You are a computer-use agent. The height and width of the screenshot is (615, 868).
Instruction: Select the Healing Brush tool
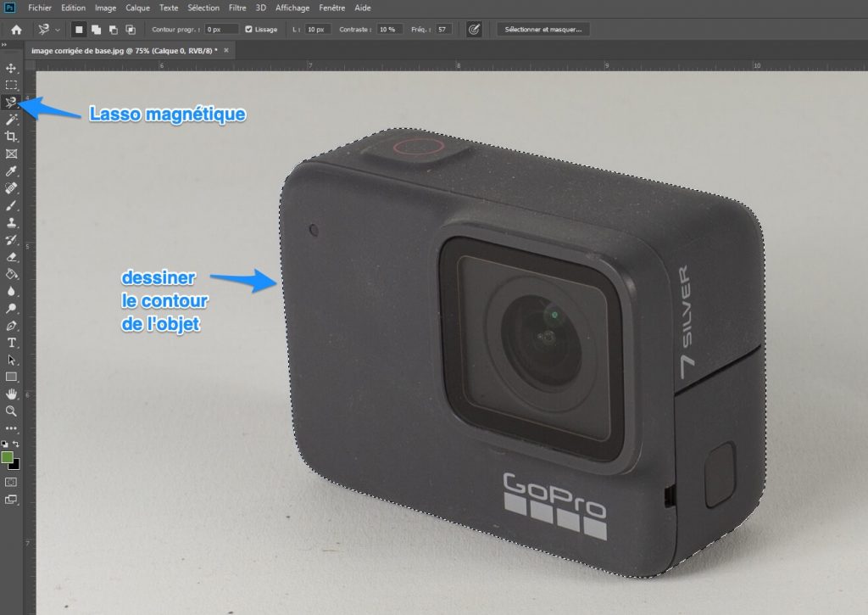(11, 188)
